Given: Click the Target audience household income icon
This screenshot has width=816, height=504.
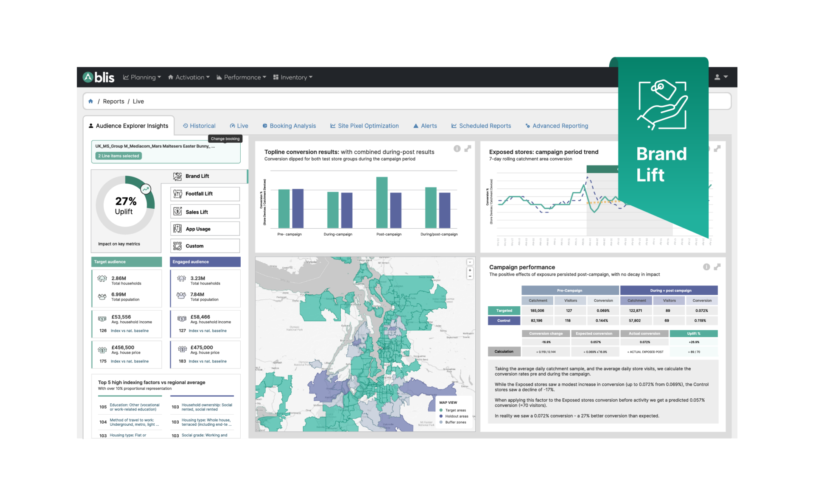Looking at the screenshot, I should [x=102, y=318].
